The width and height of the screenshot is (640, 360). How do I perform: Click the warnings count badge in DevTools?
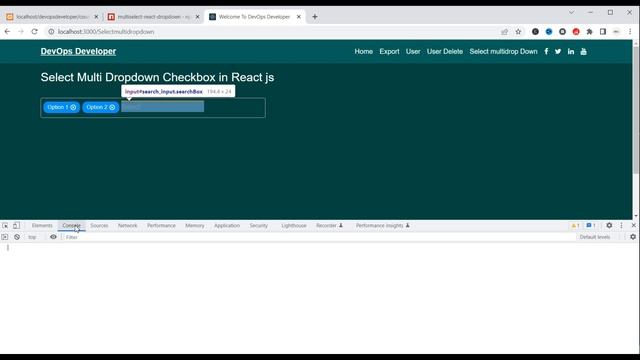click(575, 225)
